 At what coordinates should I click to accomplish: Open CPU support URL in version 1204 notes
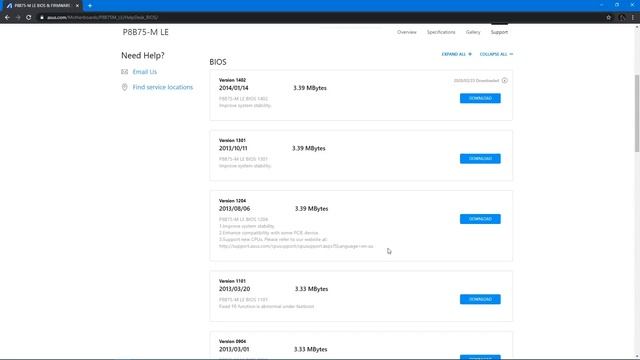(296, 247)
